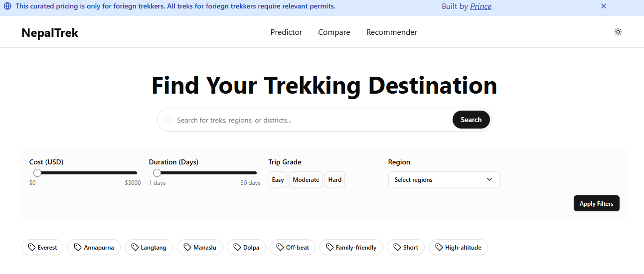Dismiss the pricing notice banner
This screenshot has height=274, width=644.
pyautogui.click(x=604, y=6)
